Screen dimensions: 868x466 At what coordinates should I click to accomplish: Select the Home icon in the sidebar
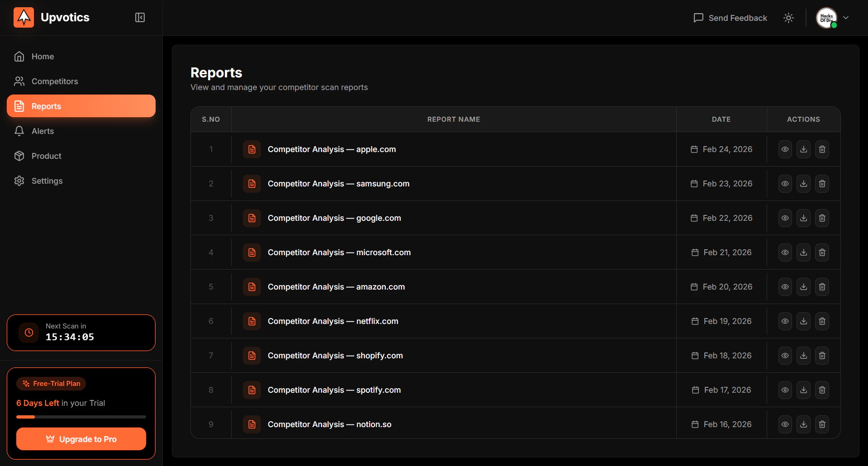[x=19, y=56]
